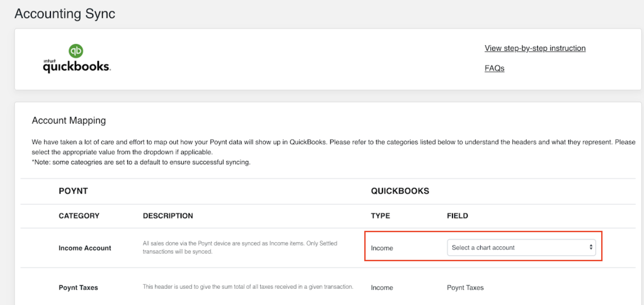The width and height of the screenshot is (644, 305).
Task: Select the Income Account category cell
Action: click(85, 248)
